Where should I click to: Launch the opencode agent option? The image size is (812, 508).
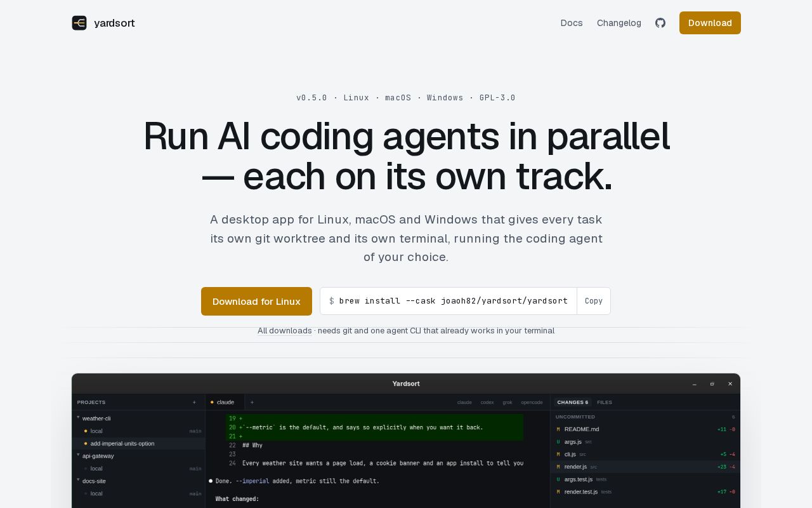[x=532, y=402]
